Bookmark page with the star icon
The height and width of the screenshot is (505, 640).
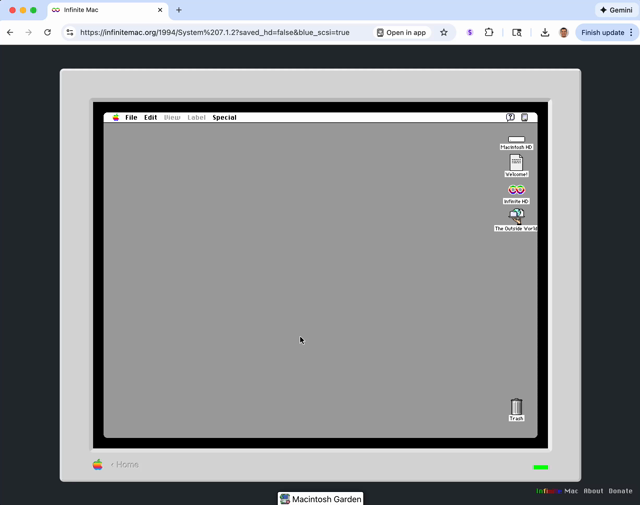pos(444,32)
